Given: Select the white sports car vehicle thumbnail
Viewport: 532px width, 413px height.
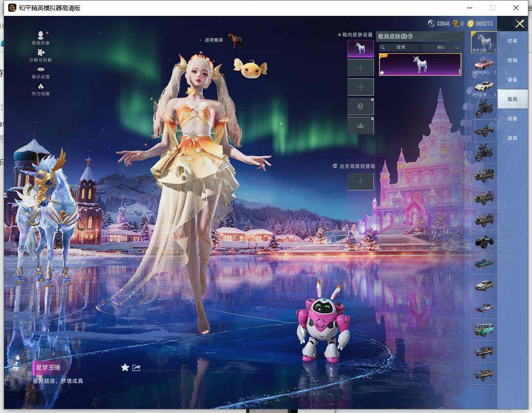Looking at the screenshot, I should click(484, 86).
